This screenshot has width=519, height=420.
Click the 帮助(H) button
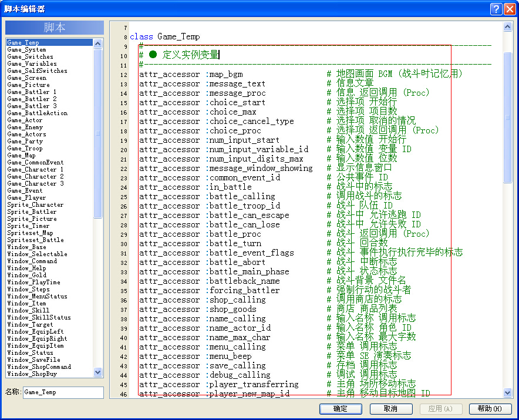(490, 409)
